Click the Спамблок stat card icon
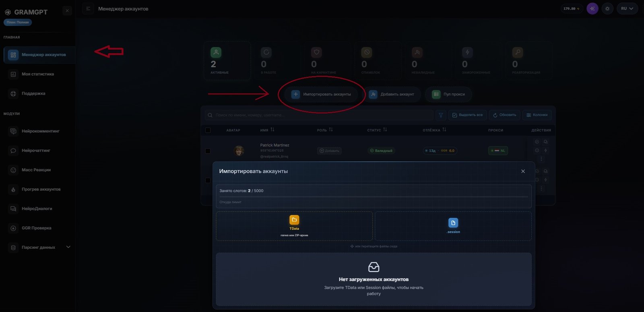 [367, 52]
